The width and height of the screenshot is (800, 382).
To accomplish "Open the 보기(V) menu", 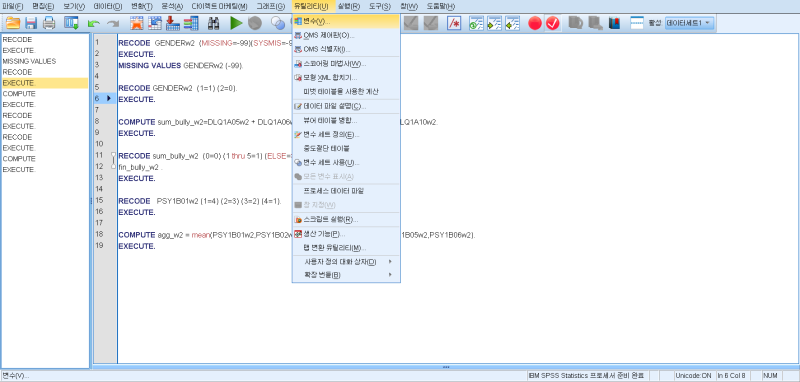I will [x=74, y=7].
